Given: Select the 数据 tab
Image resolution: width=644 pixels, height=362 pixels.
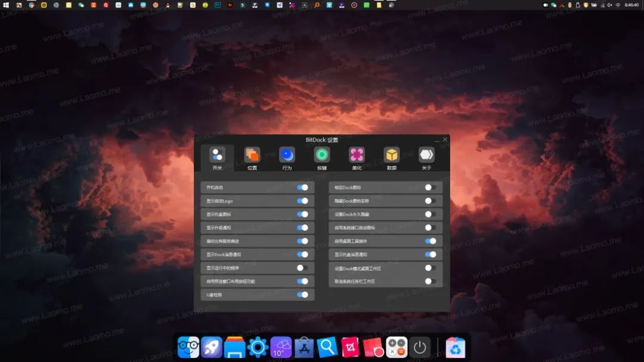Looking at the screenshot, I should (392, 156).
